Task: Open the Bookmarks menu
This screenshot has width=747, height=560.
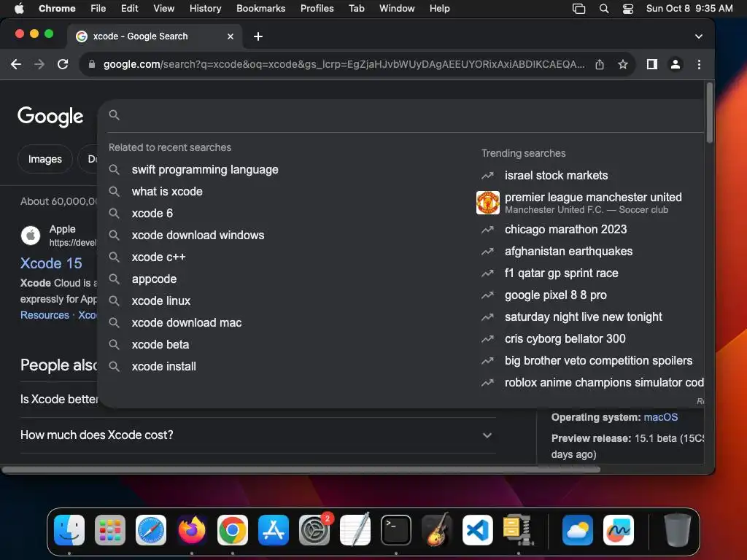Action: pos(260,9)
